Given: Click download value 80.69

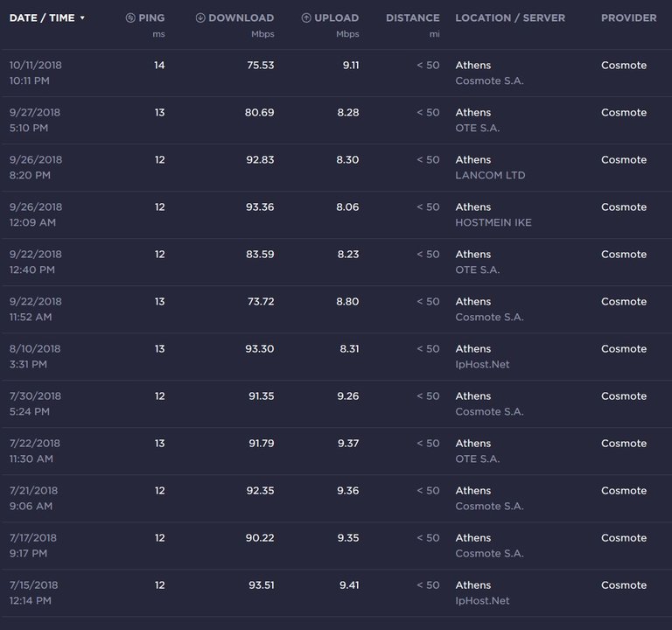Looking at the screenshot, I should pos(259,112).
